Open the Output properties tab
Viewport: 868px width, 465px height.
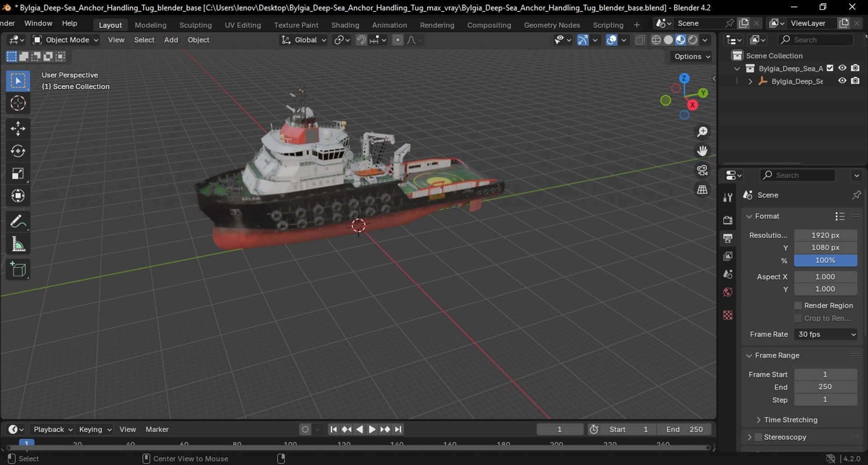(727, 238)
